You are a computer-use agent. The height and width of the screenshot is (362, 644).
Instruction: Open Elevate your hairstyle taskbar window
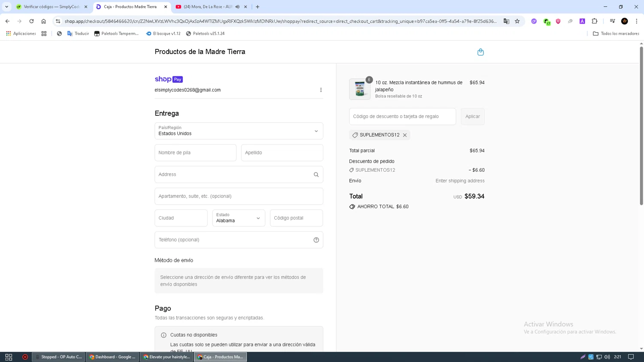point(167,357)
